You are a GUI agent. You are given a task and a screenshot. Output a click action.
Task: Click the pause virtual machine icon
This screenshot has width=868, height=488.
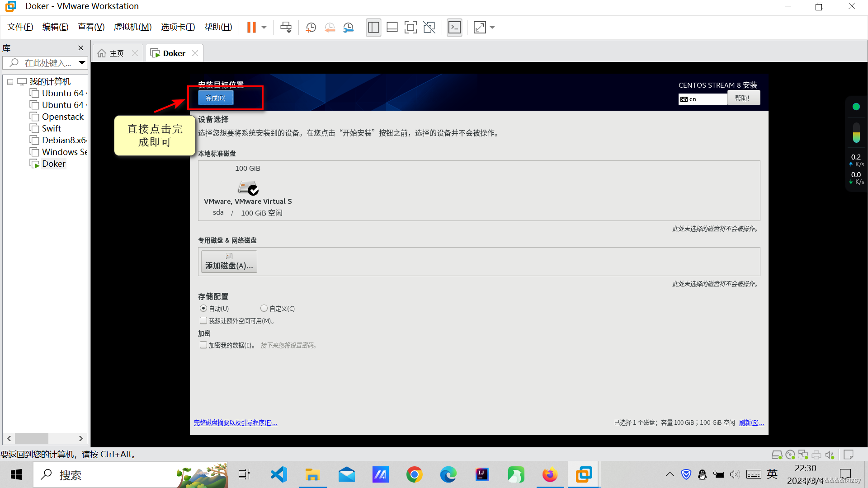coord(251,28)
